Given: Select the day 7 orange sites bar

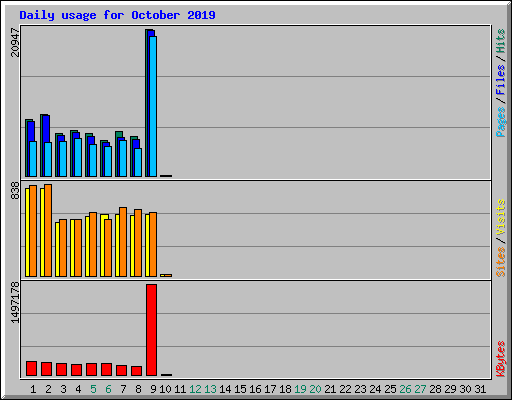Looking at the screenshot, I should tap(123, 242).
